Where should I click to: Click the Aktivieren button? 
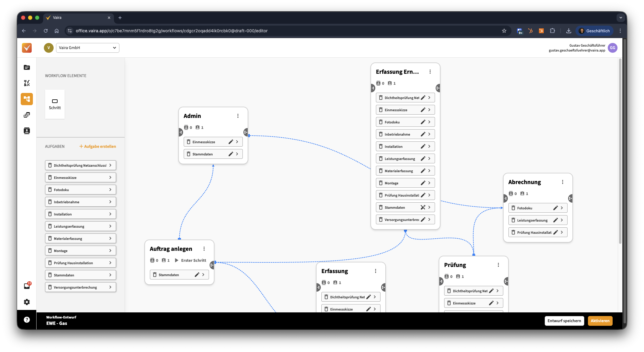[x=600, y=321]
